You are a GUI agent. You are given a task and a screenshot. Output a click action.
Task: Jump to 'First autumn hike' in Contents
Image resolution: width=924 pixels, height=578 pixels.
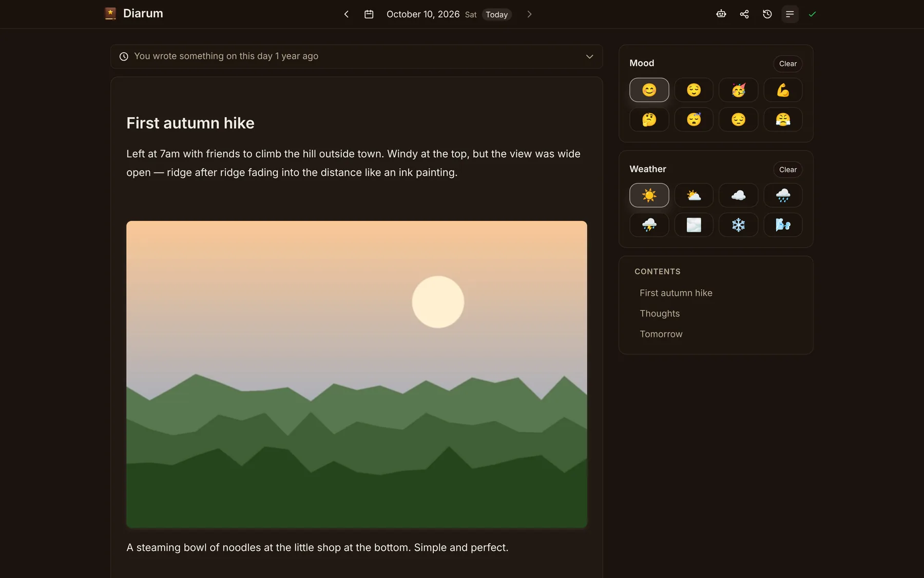[x=676, y=293]
